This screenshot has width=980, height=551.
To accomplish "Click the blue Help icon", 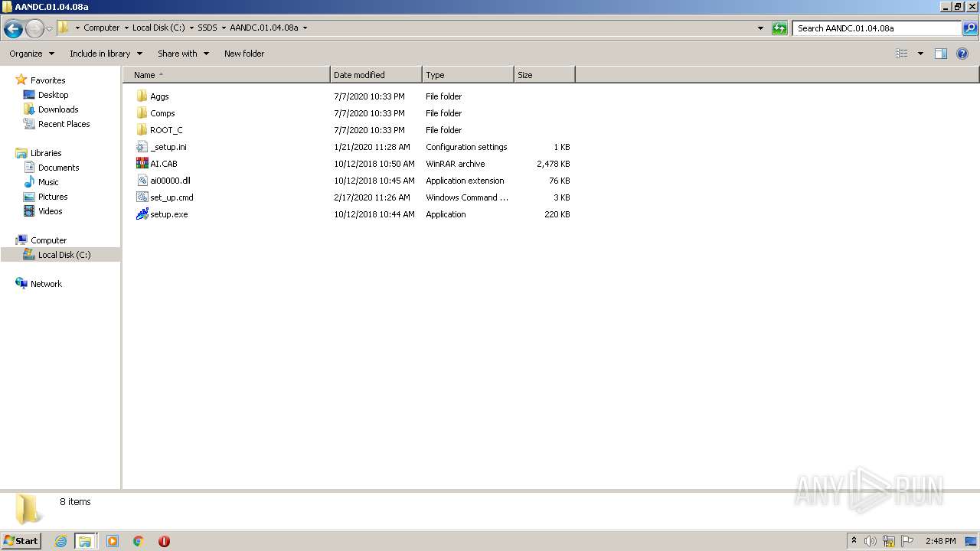I will [x=962, y=54].
